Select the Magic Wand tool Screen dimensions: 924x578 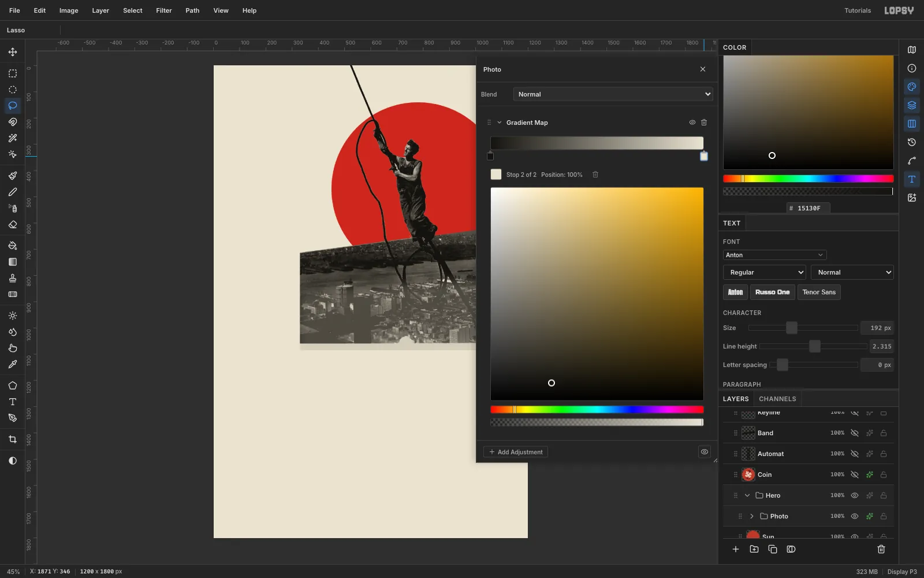pyautogui.click(x=13, y=138)
